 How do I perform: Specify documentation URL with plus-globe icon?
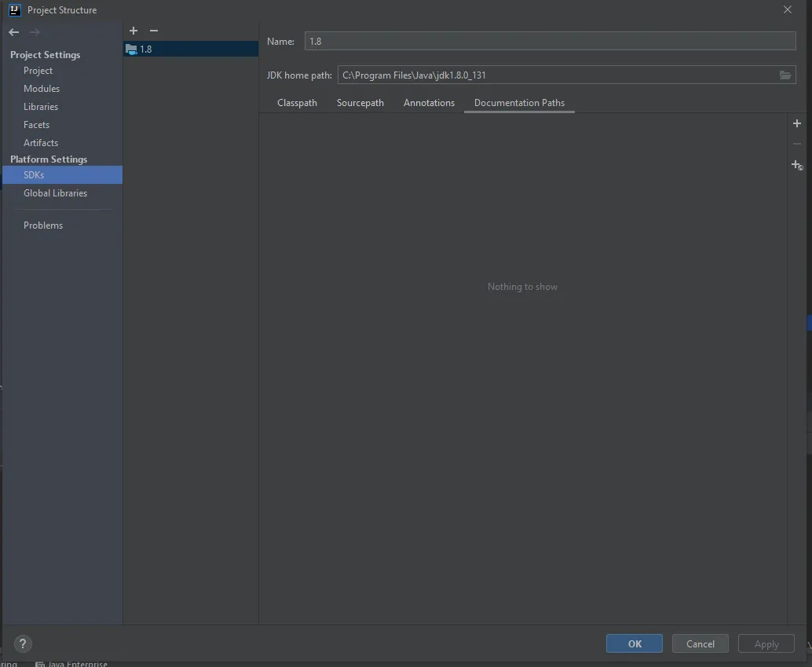click(797, 165)
